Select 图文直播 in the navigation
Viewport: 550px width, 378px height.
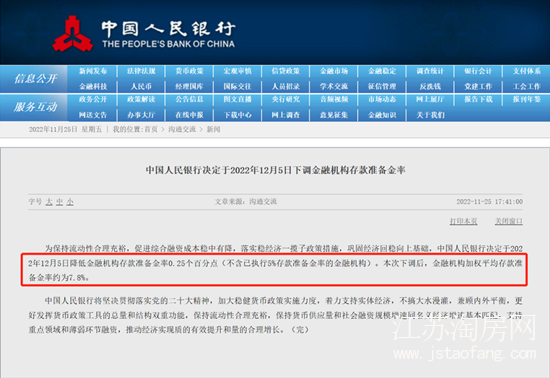(x=237, y=100)
